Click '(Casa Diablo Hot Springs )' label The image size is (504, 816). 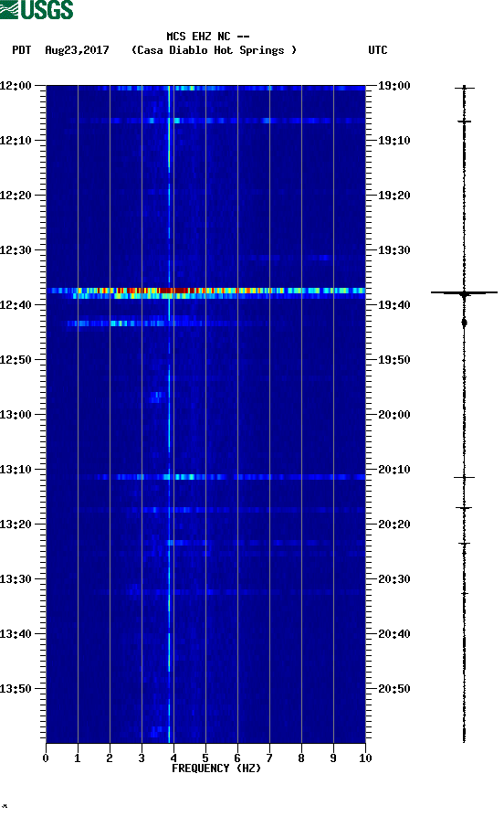pyautogui.click(x=214, y=50)
